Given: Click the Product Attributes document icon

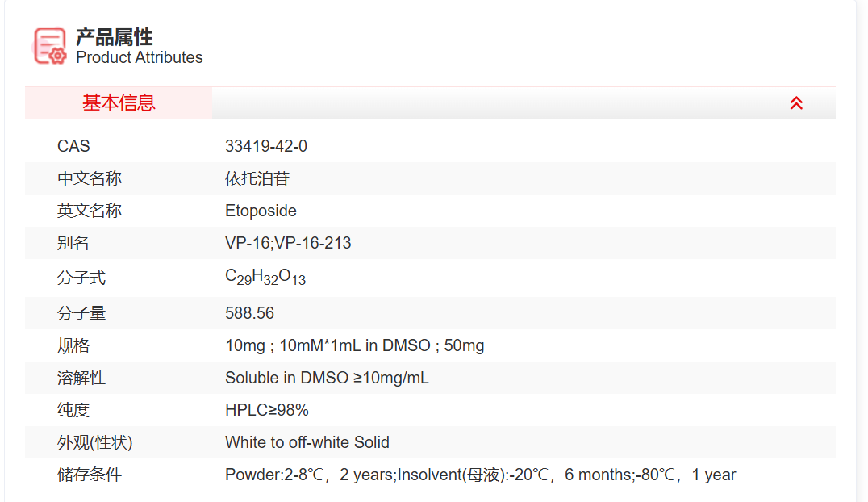Looking at the screenshot, I should 49,46.
